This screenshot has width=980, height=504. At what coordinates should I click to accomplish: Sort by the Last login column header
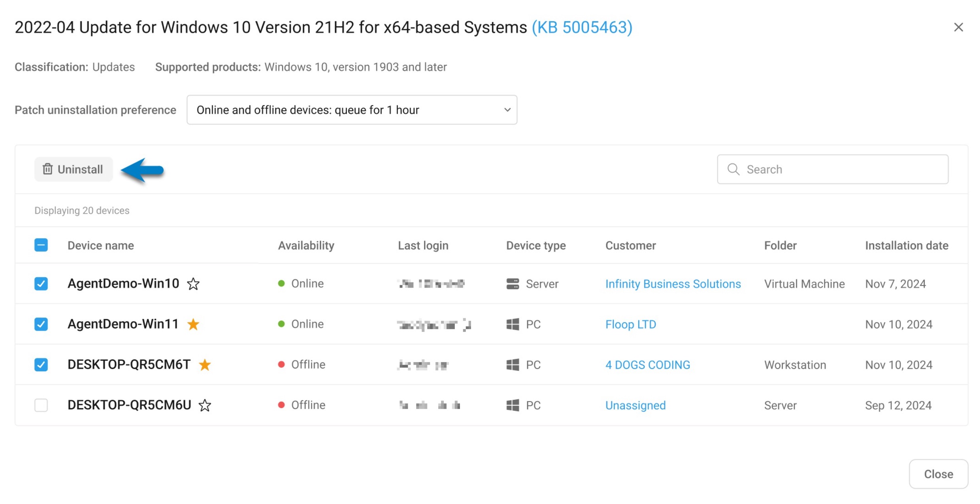[x=423, y=246]
